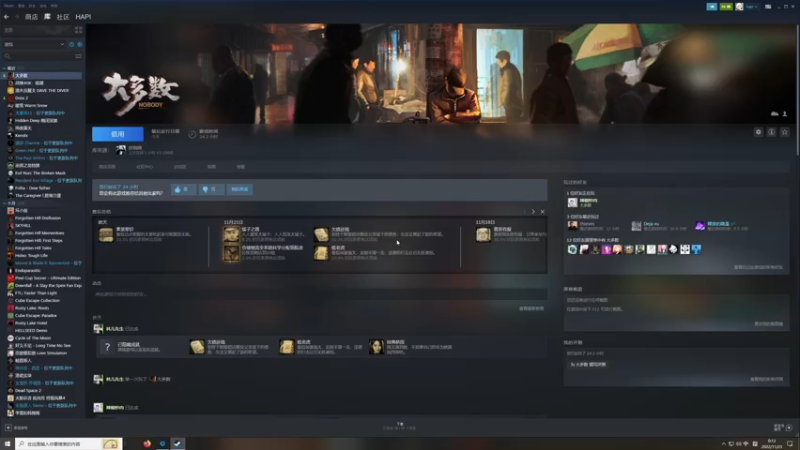Show previous post-game summary page
The image size is (800, 450).
coord(524,212)
